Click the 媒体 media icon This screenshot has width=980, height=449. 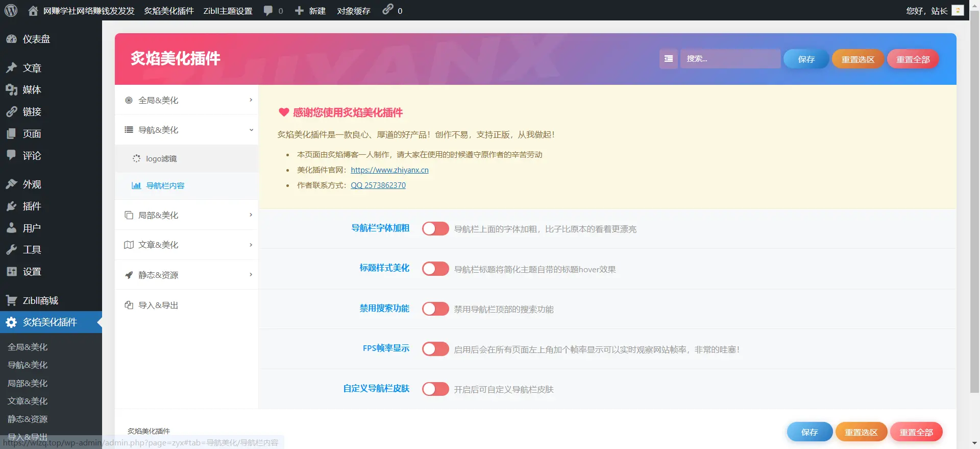(x=11, y=90)
